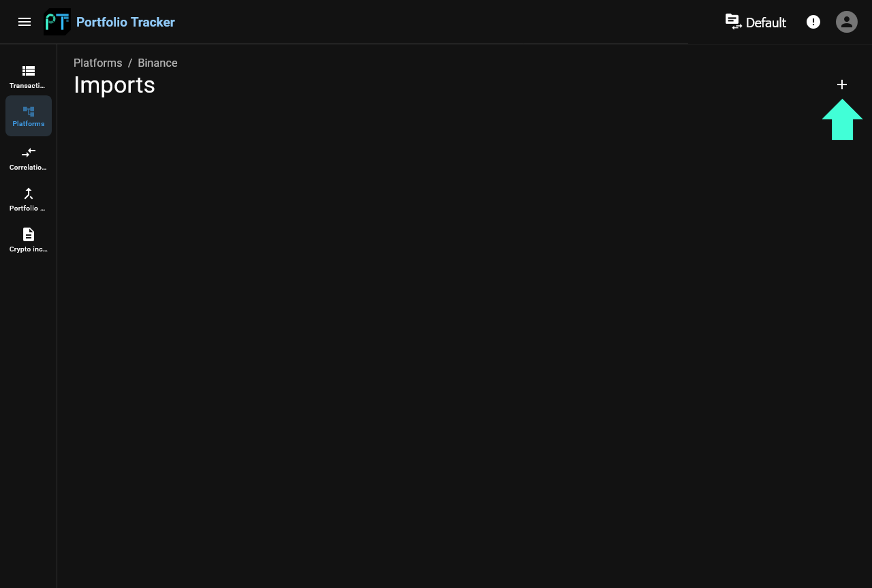View the alert exclamation notification icon
The image size is (872, 588).
click(813, 22)
